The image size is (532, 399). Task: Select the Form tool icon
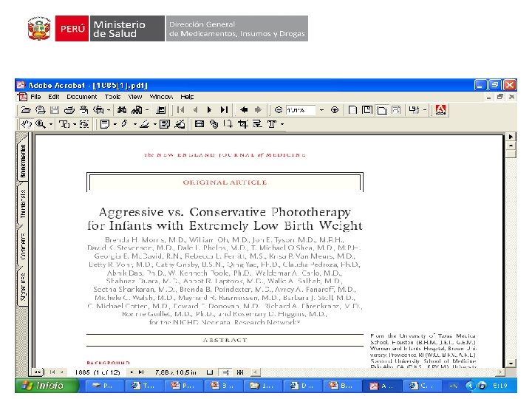[257, 124]
